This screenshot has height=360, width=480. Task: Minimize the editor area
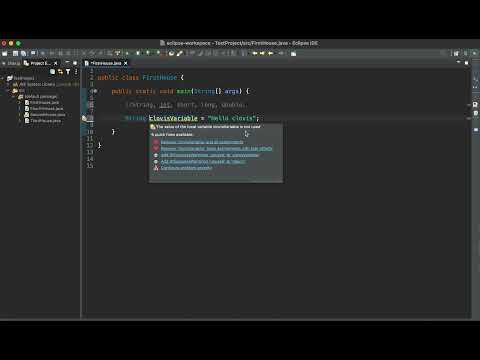458,62
